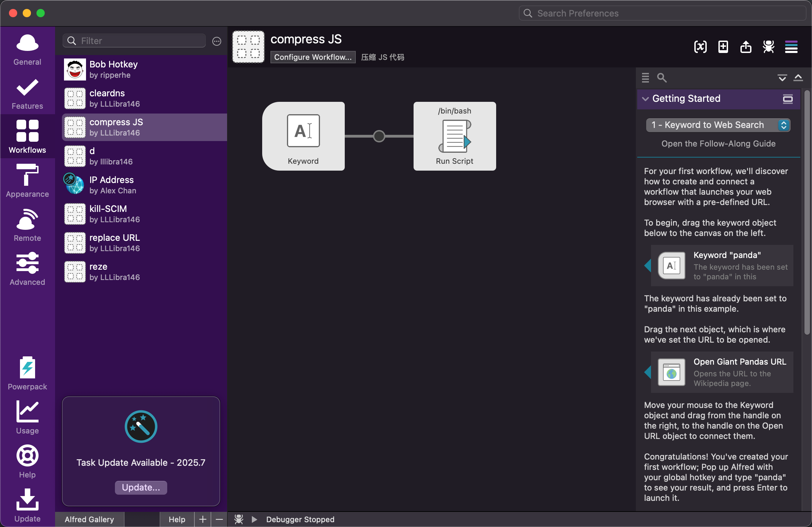Collapse the Getting Started section chevron
The width and height of the screenshot is (812, 527).
tap(645, 99)
